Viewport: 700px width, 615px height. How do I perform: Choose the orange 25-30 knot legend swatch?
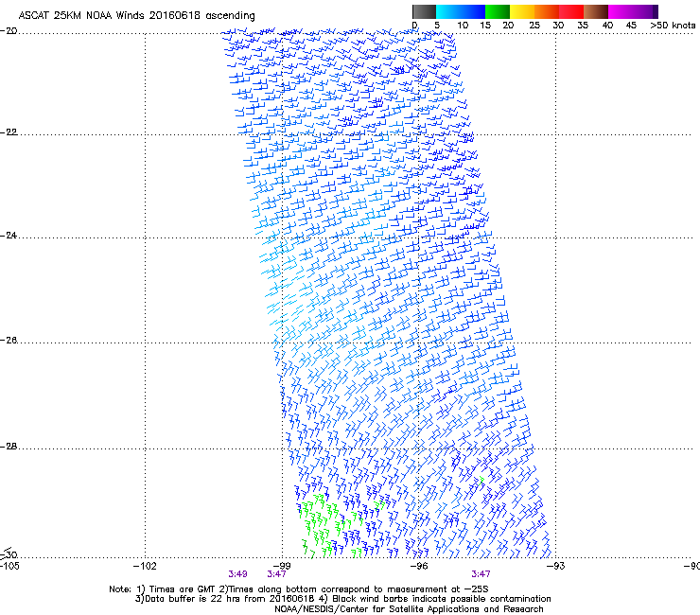[547, 11]
